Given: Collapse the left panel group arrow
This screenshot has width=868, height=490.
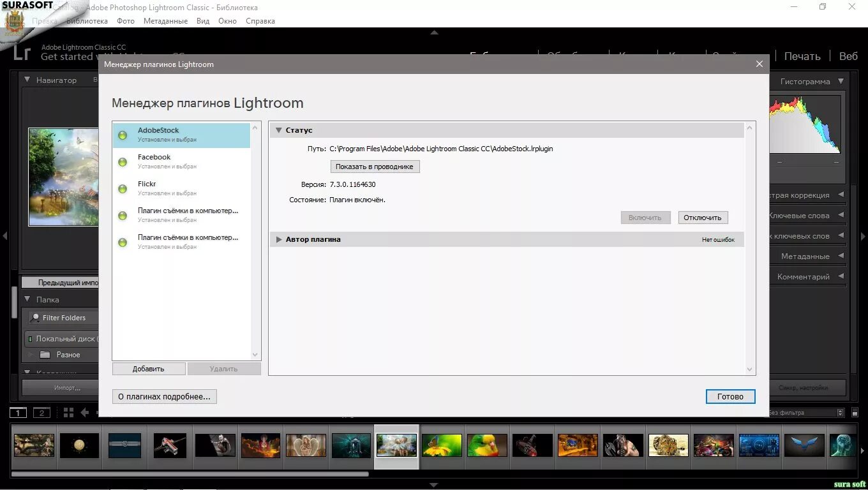Looking at the screenshot, I should click(x=4, y=236).
